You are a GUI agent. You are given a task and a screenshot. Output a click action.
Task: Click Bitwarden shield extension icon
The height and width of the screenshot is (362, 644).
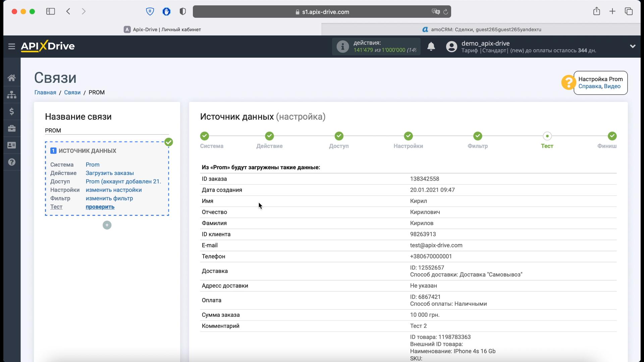(x=150, y=11)
